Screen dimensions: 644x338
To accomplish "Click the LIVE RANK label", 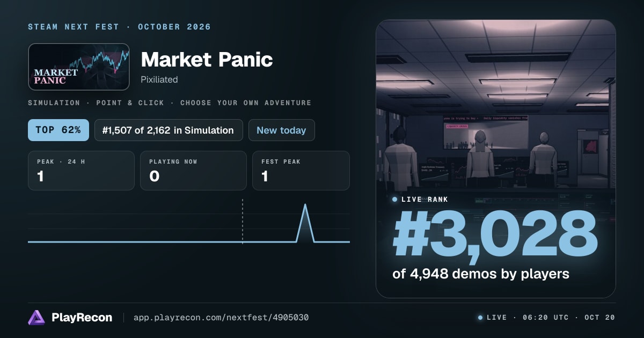I will 425,199.
